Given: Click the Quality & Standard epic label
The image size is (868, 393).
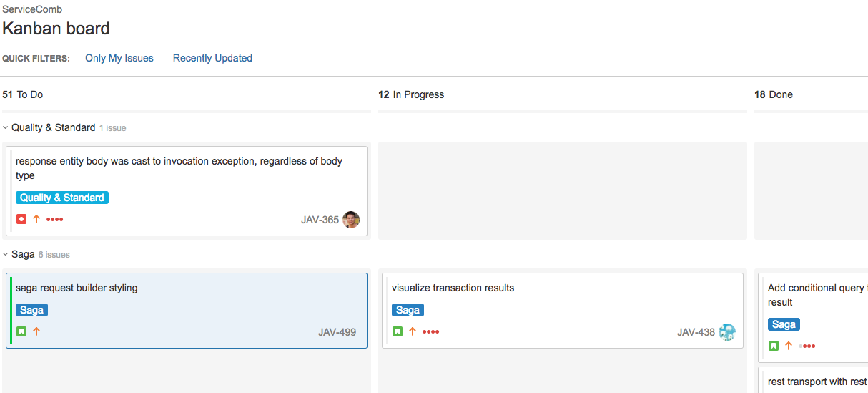Looking at the screenshot, I should 62,198.
